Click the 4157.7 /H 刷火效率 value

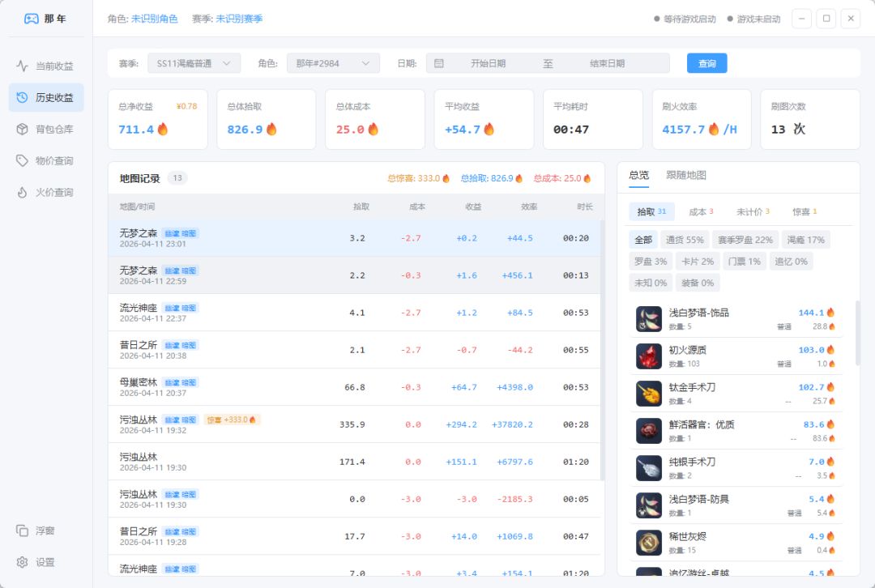coord(699,130)
